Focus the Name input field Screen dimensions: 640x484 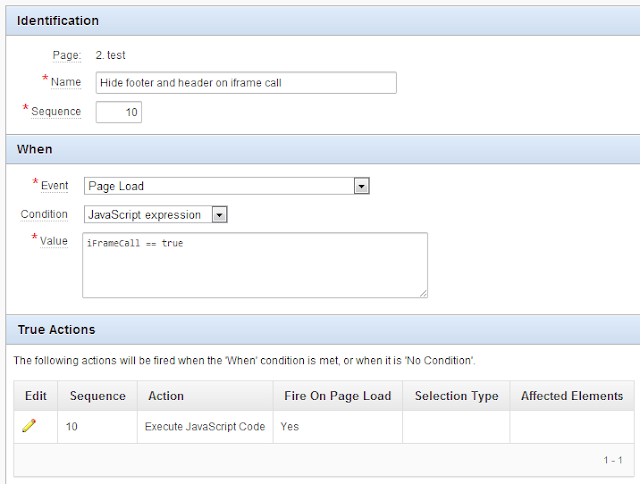click(246, 83)
